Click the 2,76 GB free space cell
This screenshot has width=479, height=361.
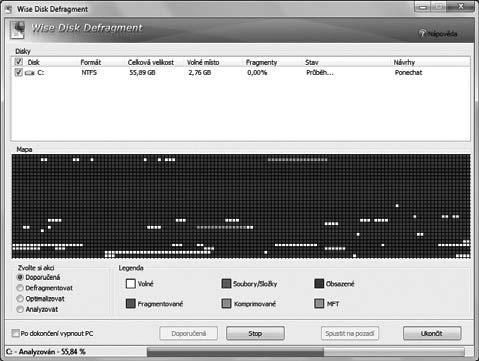[200, 72]
